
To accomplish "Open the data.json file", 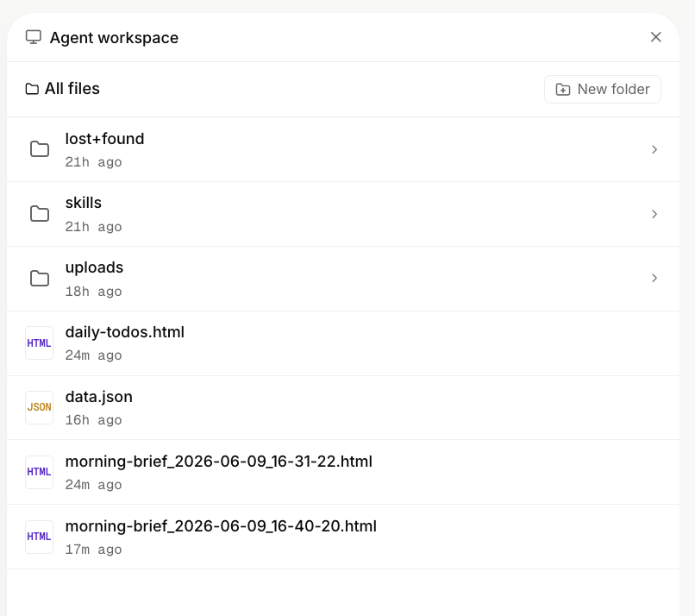I will [x=343, y=408].
